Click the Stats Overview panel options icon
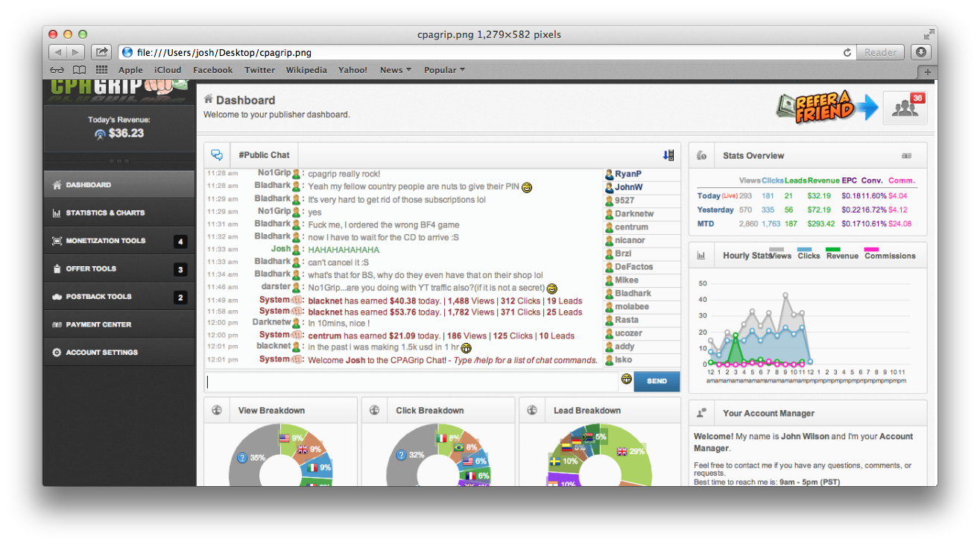The image size is (980, 545). 906,156
